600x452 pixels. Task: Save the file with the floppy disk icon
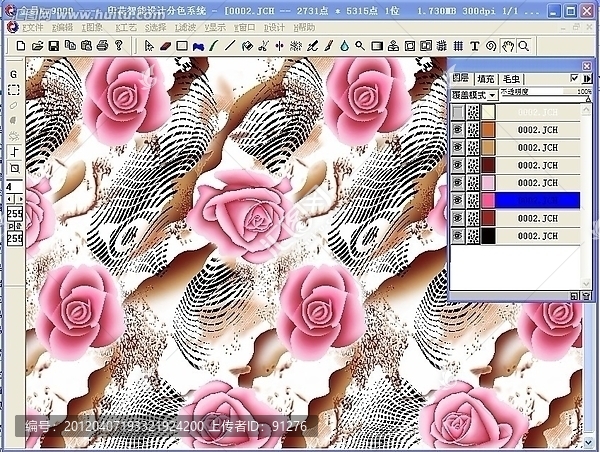pos(54,46)
